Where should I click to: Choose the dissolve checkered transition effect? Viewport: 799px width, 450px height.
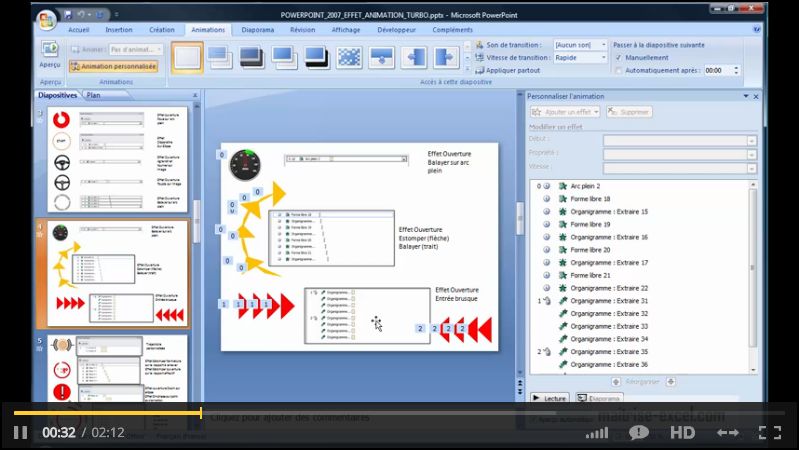coord(349,57)
